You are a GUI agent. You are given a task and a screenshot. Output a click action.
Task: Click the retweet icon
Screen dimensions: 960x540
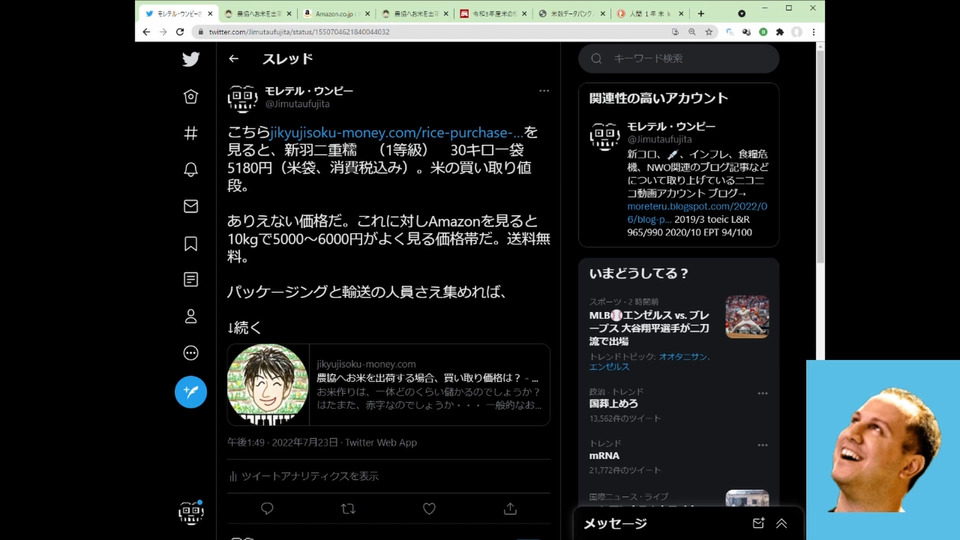coord(348,508)
